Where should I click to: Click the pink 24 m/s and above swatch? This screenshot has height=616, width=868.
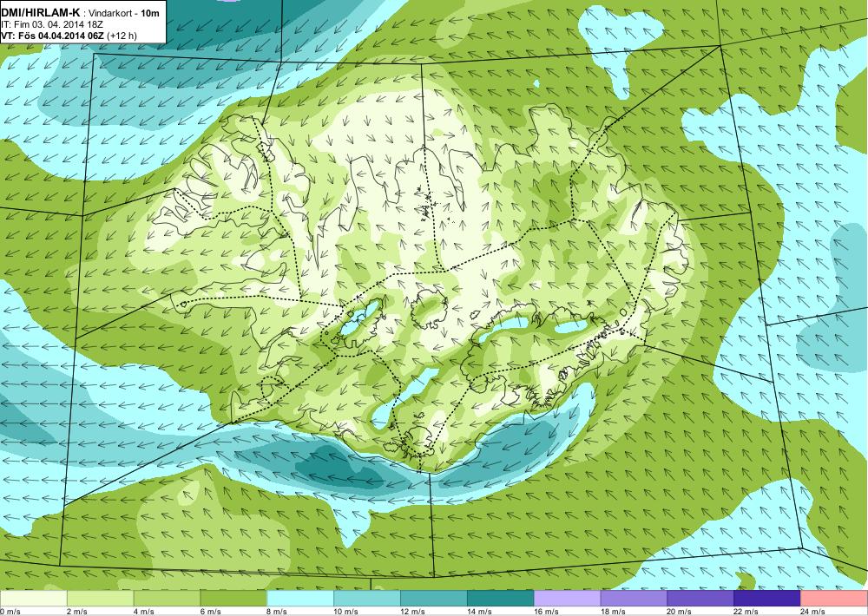834,599
